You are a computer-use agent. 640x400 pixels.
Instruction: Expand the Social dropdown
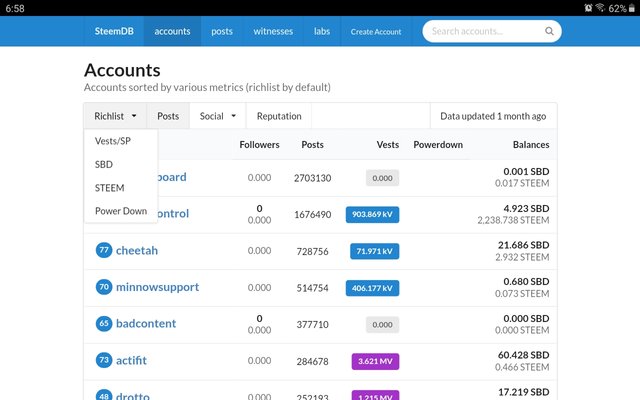217,116
